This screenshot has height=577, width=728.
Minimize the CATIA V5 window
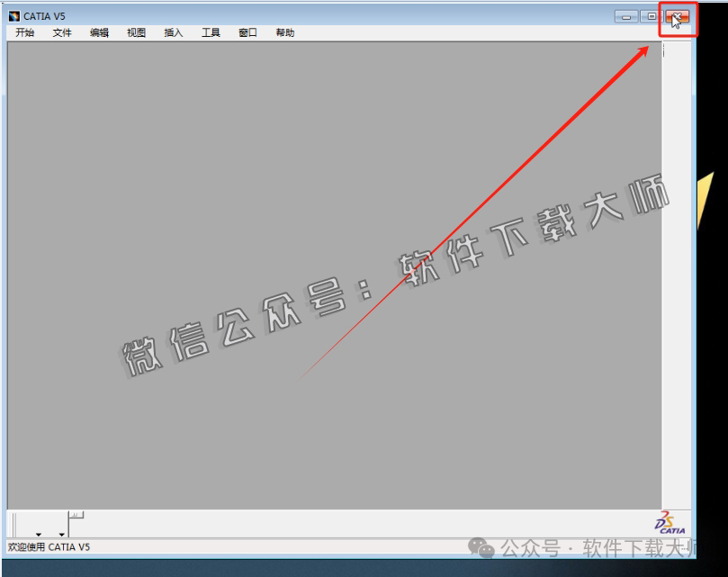point(626,15)
